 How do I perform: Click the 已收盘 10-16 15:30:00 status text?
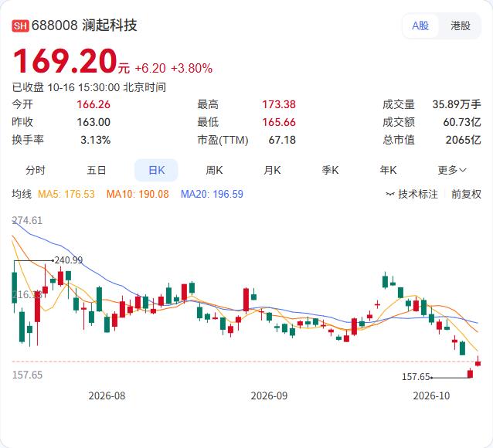[89, 87]
